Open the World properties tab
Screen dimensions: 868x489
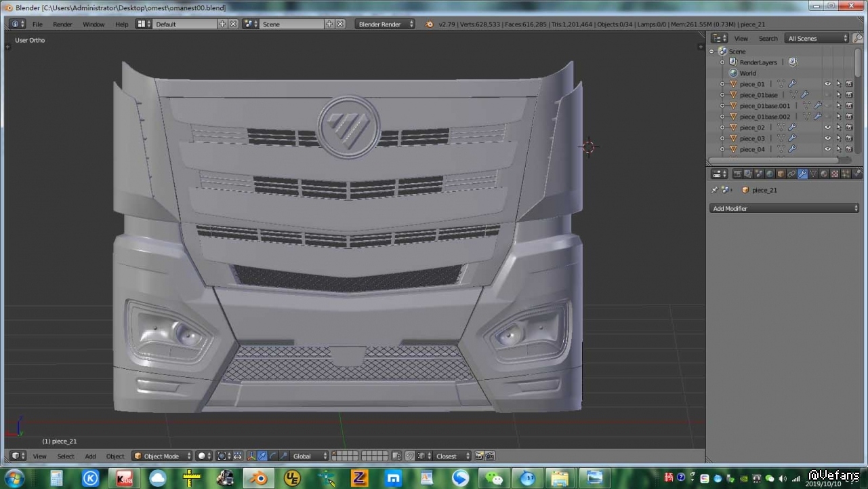(x=770, y=174)
